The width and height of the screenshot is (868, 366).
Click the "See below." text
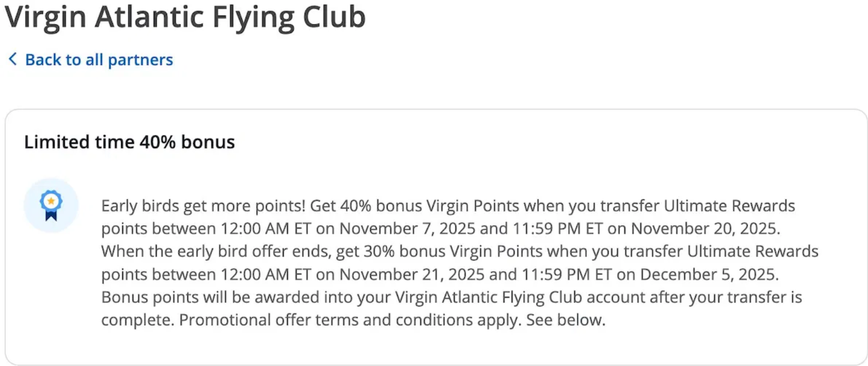point(566,320)
